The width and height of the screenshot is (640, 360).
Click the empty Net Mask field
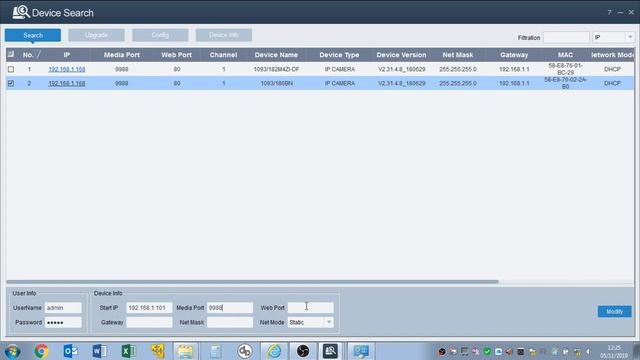[230, 322]
